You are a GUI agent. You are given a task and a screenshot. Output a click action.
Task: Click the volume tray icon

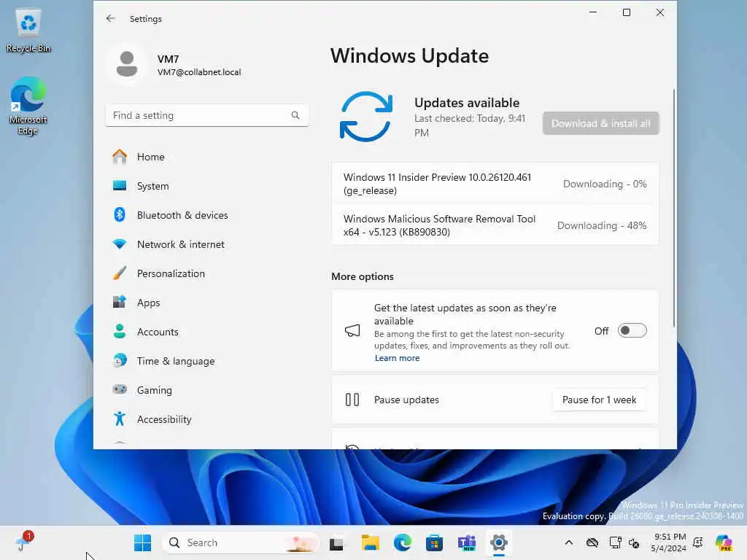pos(634,542)
